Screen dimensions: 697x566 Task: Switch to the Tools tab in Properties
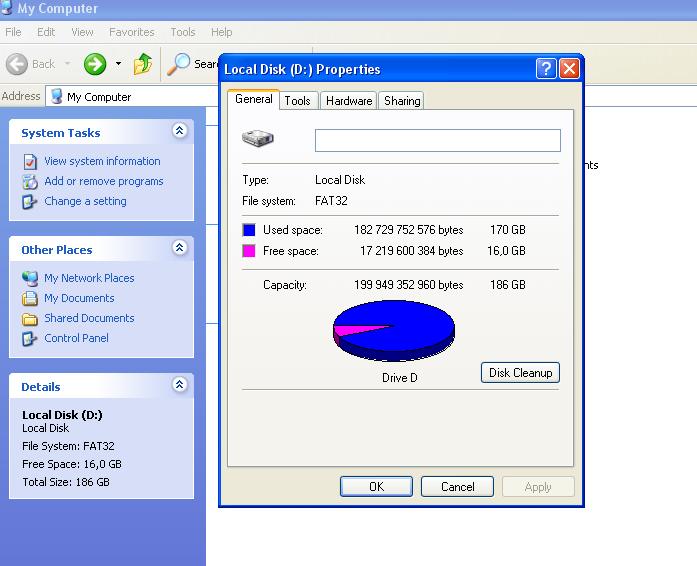[297, 101]
